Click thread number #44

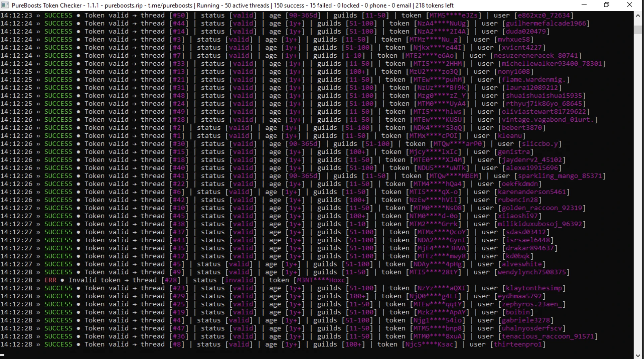point(178,23)
